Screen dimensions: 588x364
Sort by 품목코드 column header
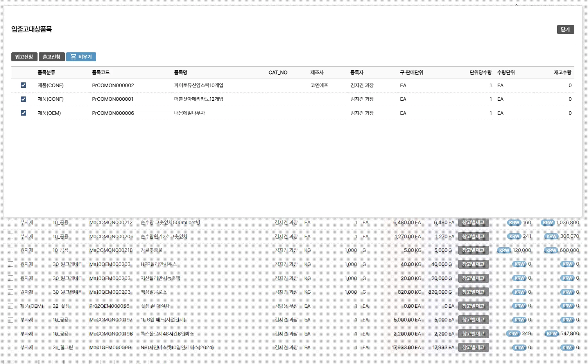tap(100, 73)
